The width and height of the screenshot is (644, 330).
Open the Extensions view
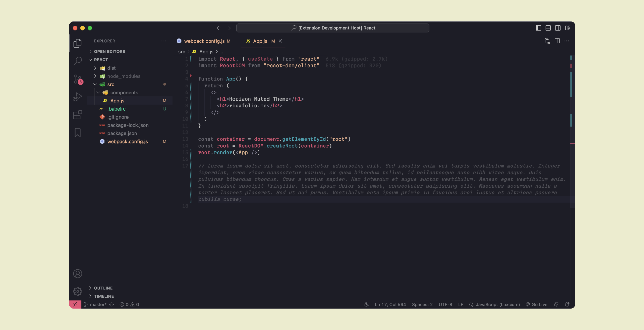point(78,115)
